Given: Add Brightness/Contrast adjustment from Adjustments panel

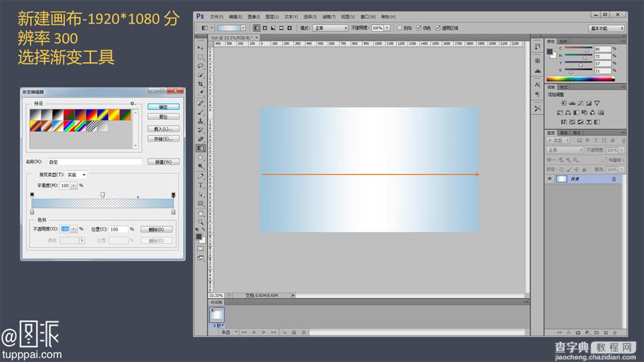Looking at the screenshot, I should click(x=563, y=103).
